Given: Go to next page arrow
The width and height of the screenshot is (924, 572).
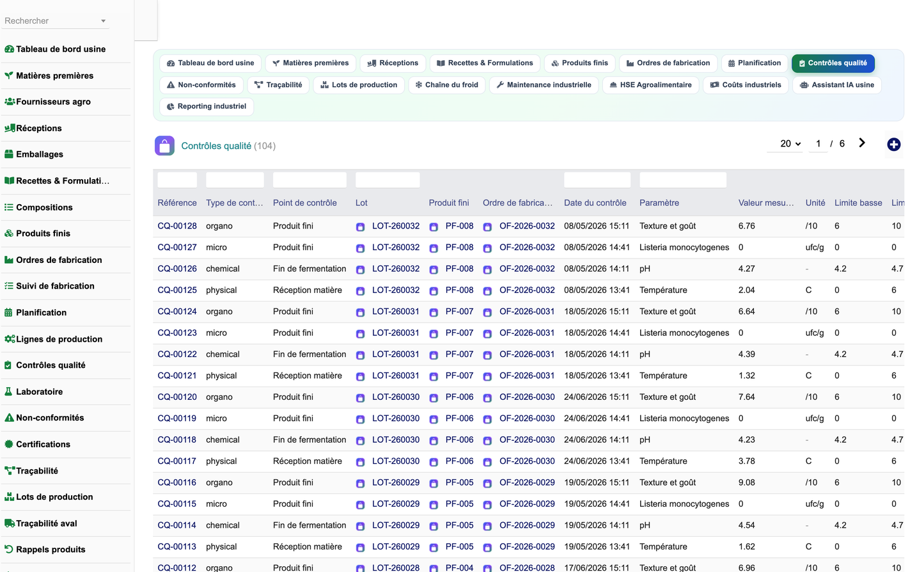Looking at the screenshot, I should click(x=862, y=143).
